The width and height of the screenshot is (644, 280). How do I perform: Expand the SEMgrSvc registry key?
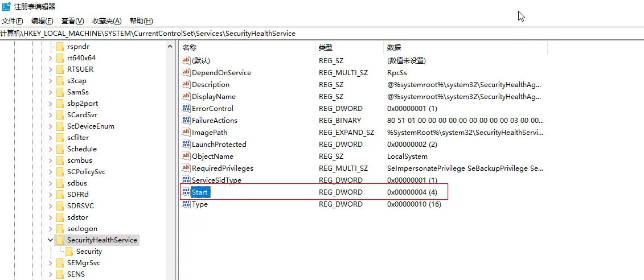click(x=50, y=263)
